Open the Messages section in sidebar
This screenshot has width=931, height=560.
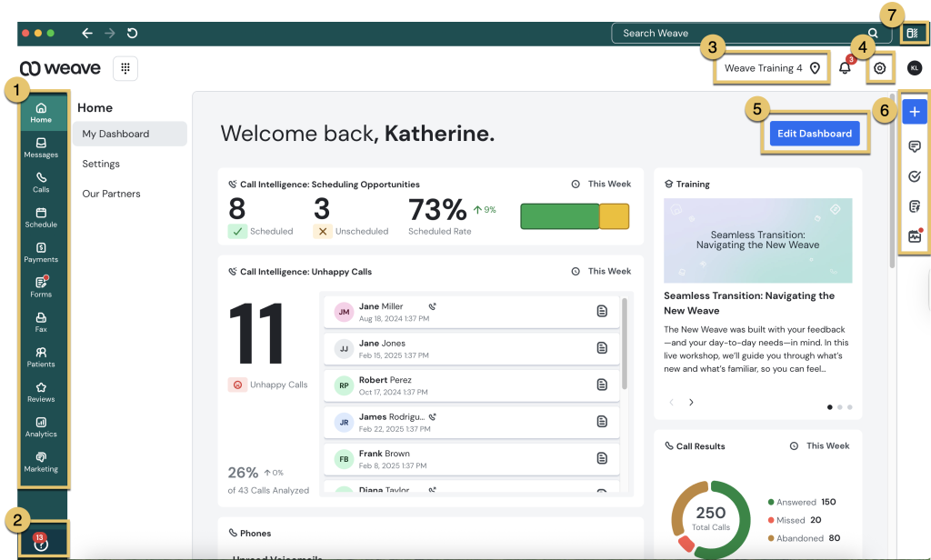coord(41,147)
